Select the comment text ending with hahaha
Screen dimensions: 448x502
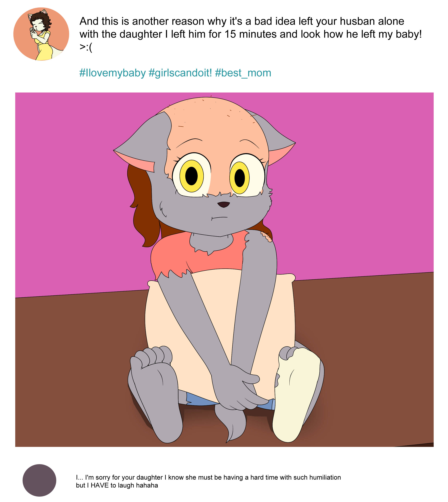[208, 481]
